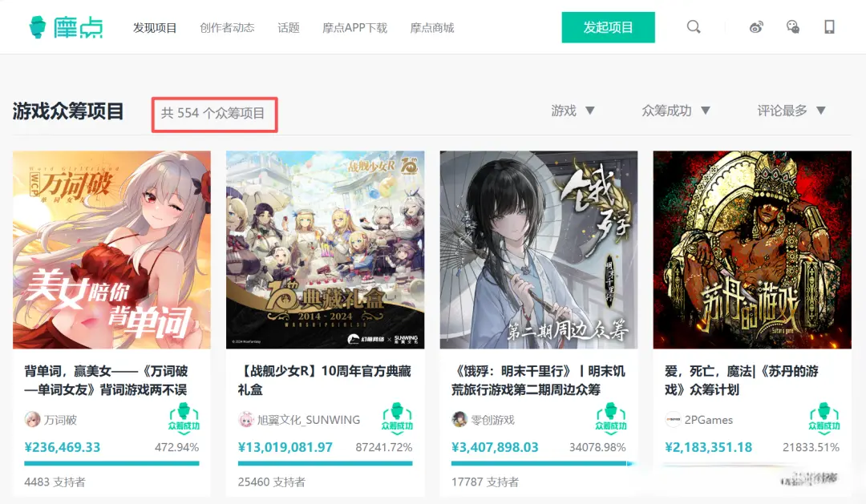Click 众筹成功 badge on 万词破 project
The height and width of the screenshot is (504, 866).
coord(184,418)
